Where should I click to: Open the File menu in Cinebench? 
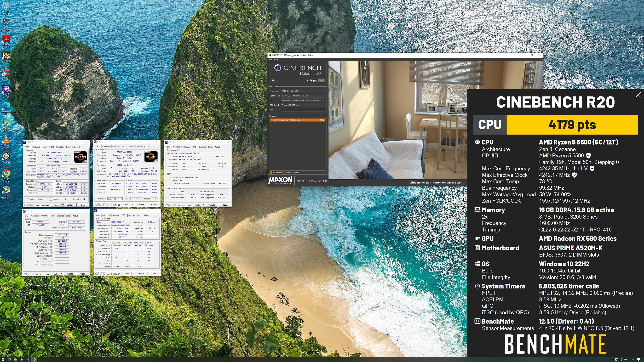pyautogui.click(x=270, y=60)
